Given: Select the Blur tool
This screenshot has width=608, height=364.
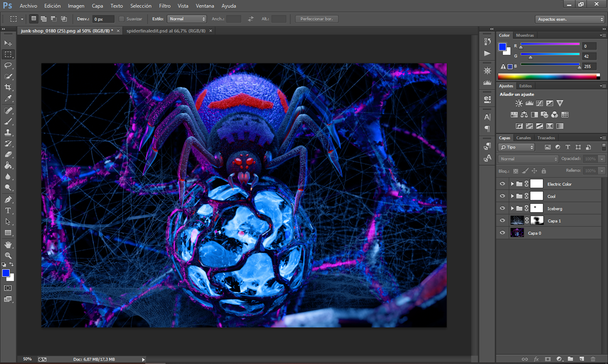Looking at the screenshot, I should (x=8, y=176).
